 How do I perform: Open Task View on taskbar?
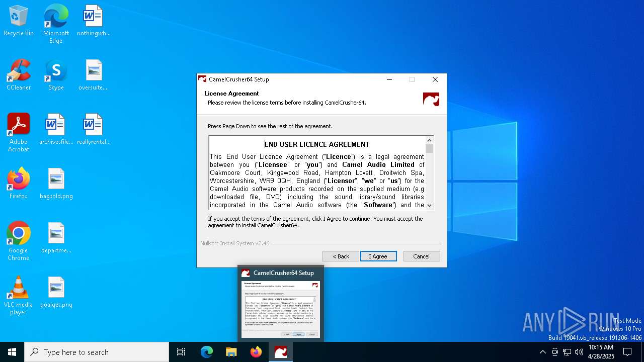tap(181, 352)
